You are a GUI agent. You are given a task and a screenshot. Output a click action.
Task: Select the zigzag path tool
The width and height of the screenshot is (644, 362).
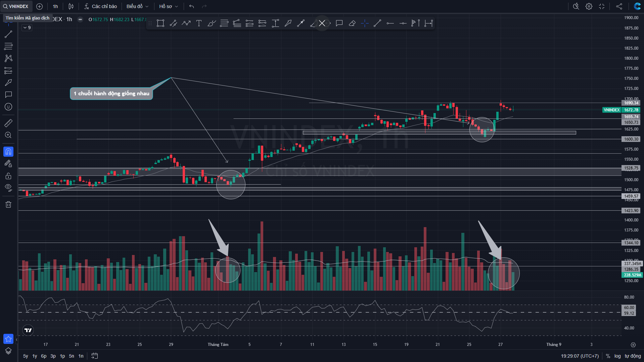click(186, 23)
